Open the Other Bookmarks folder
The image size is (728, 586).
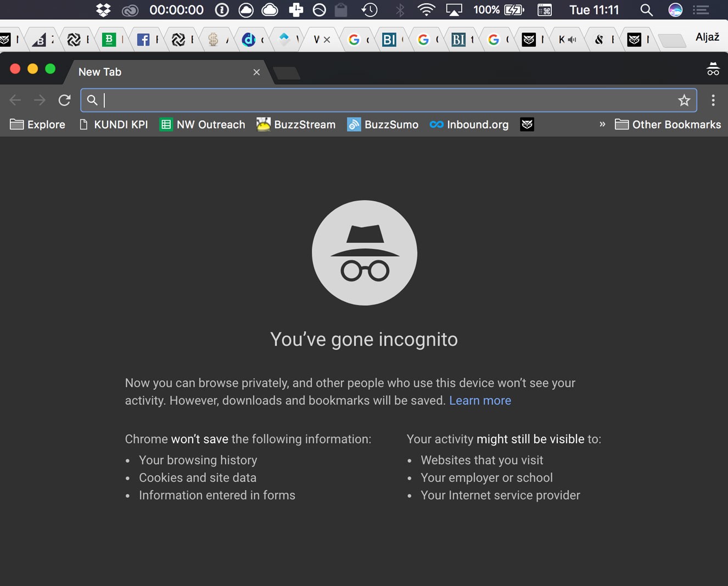pyautogui.click(x=668, y=125)
